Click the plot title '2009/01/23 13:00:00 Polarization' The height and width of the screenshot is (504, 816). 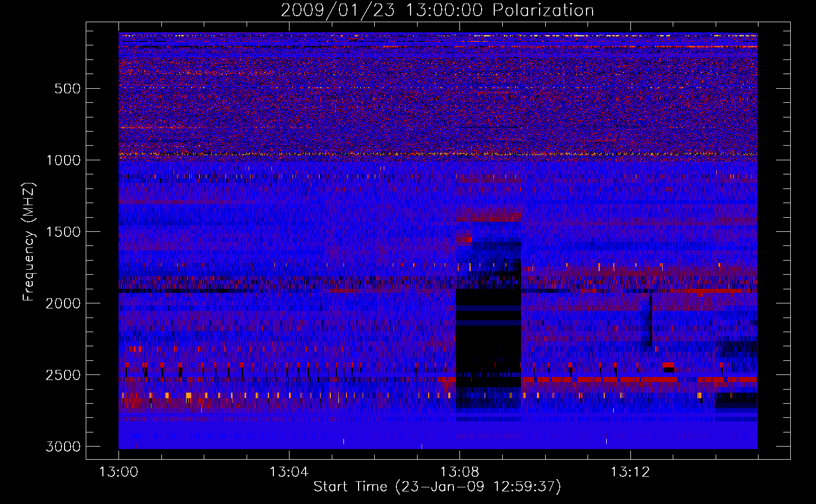tap(437, 10)
